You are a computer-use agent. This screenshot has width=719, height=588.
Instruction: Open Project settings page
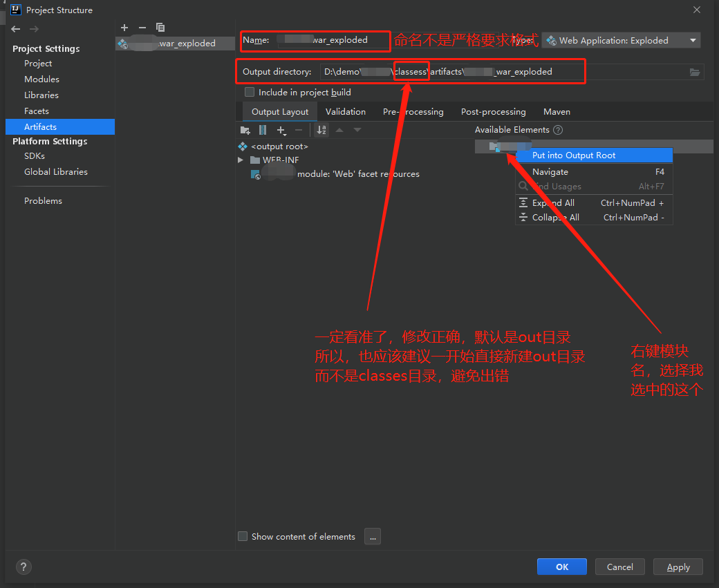[x=38, y=64]
